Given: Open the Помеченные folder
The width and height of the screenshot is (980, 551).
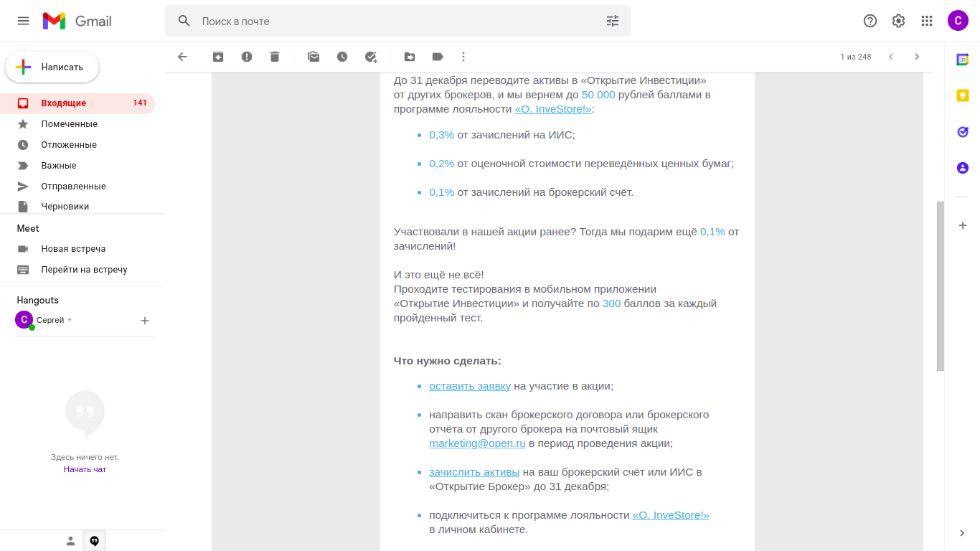Looking at the screenshot, I should click(x=77, y=124).
